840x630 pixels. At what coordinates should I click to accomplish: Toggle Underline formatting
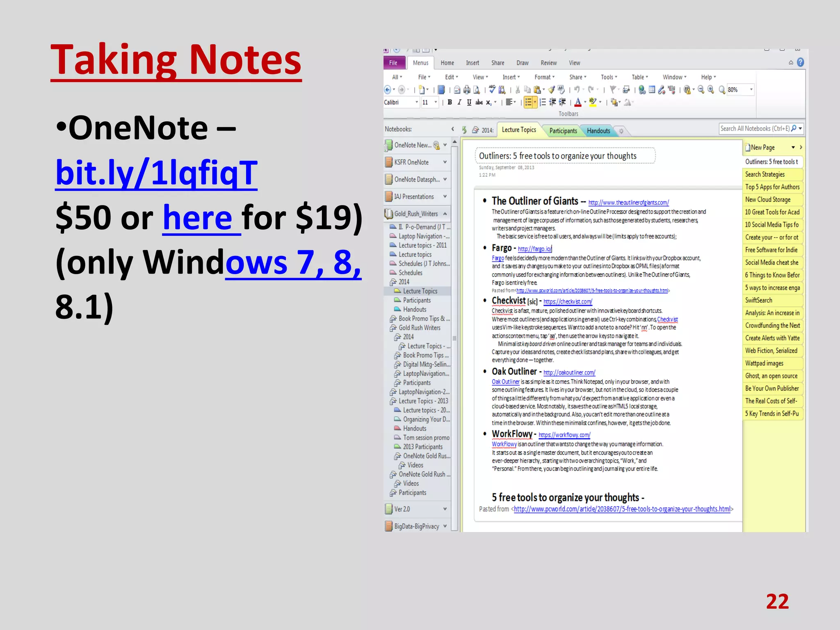point(469,102)
